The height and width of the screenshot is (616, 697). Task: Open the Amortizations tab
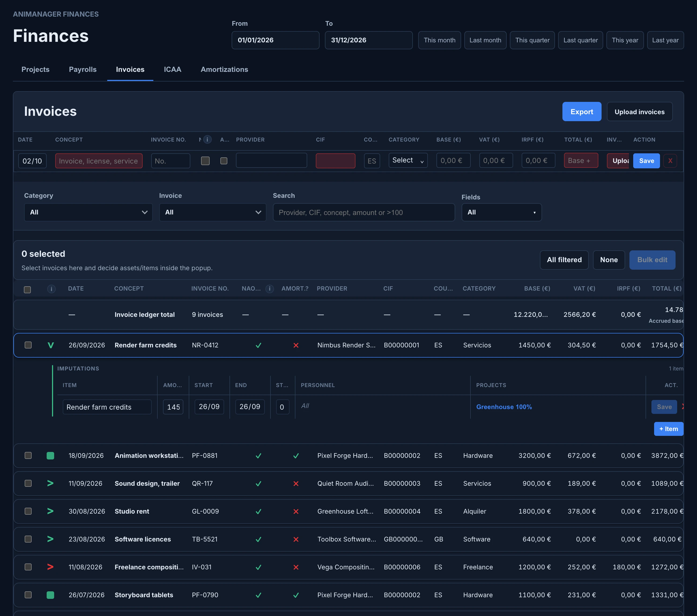(224, 69)
